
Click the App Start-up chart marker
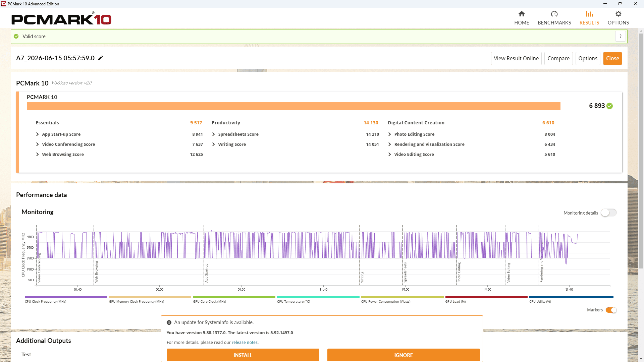pyautogui.click(x=207, y=273)
